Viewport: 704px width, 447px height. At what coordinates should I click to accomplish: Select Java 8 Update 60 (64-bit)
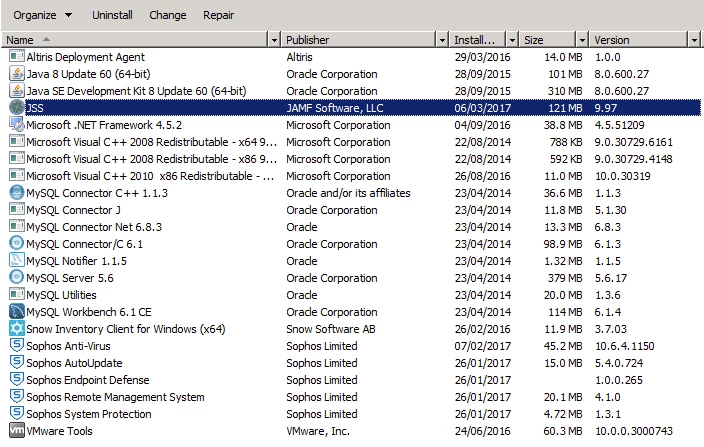88,74
